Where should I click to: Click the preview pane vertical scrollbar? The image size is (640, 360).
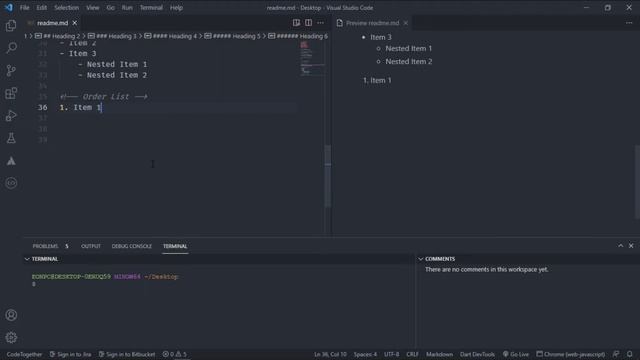(x=637, y=182)
